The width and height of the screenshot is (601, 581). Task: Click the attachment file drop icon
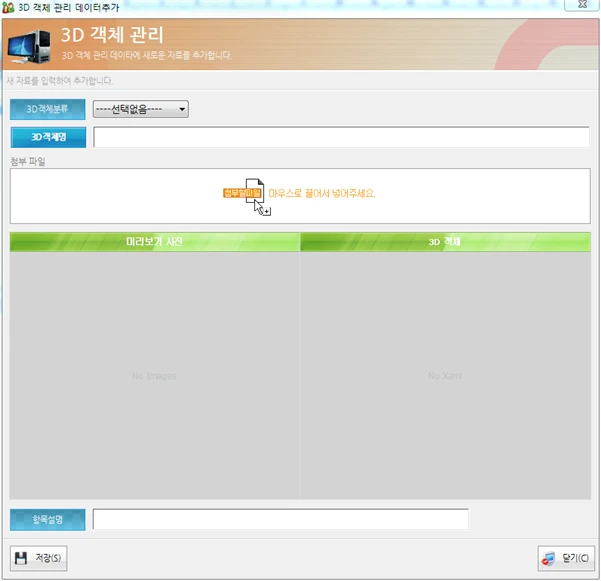[258, 197]
